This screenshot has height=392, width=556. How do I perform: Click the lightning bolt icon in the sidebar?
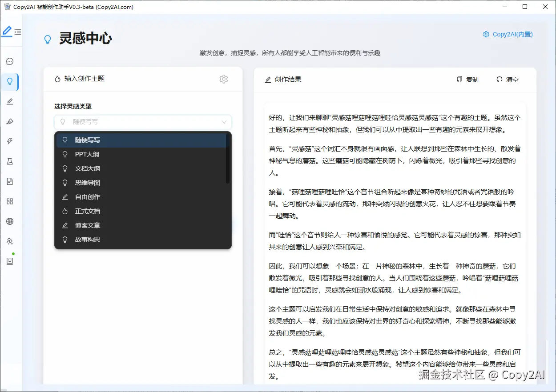[x=10, y=141]
